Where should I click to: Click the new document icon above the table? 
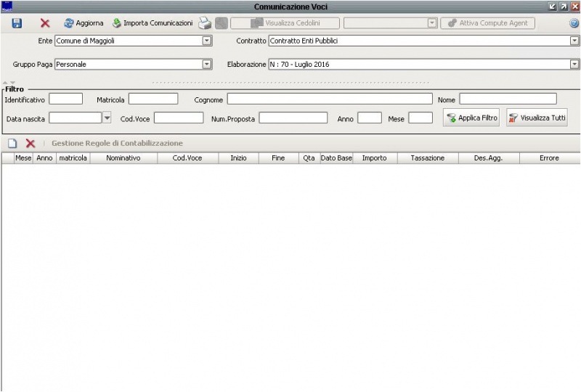[12, 143]
